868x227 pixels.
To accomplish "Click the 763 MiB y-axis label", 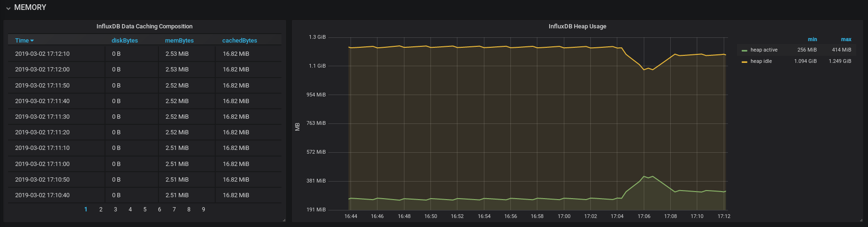I will coord(316,123).
